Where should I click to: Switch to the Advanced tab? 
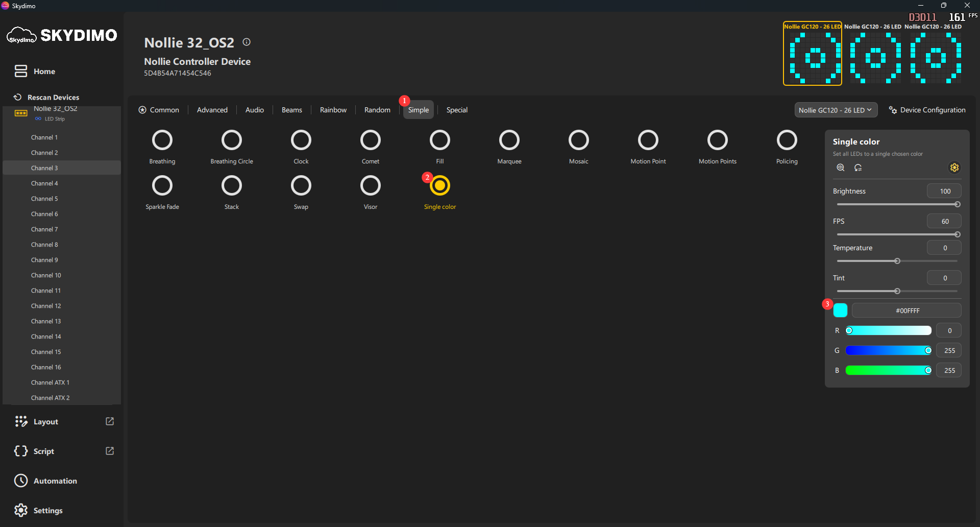point(212,110)
